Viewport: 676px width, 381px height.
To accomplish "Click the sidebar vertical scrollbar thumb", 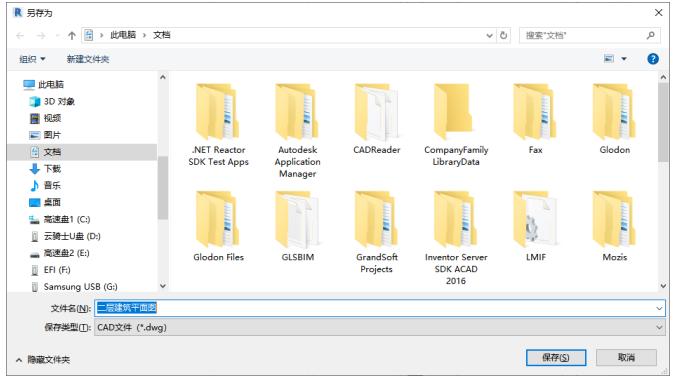I will [163, 187].
